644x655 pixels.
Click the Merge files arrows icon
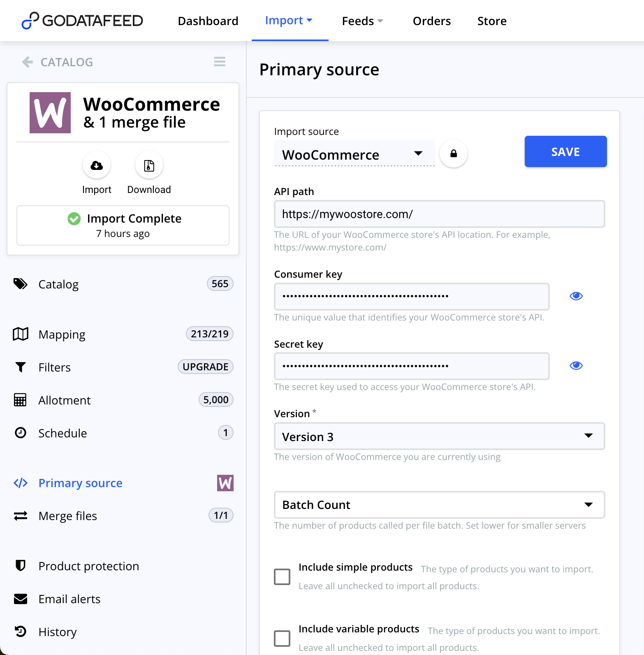[21, 516]
